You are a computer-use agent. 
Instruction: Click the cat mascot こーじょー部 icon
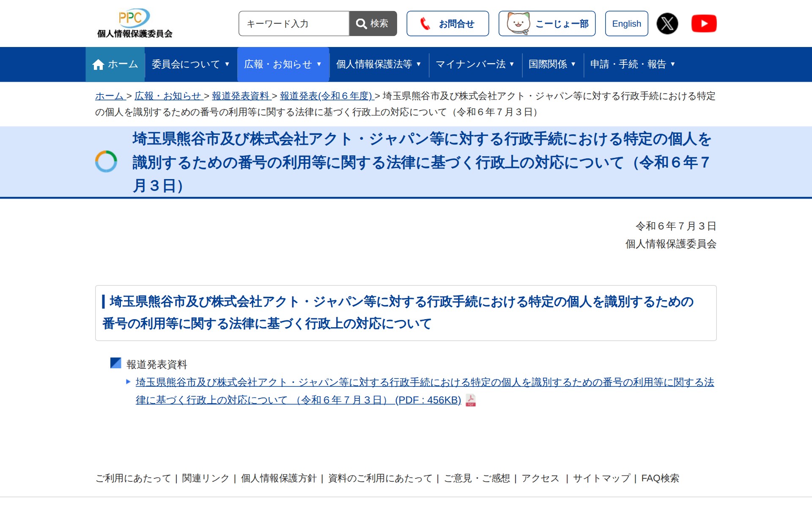[x=518, y=23]
